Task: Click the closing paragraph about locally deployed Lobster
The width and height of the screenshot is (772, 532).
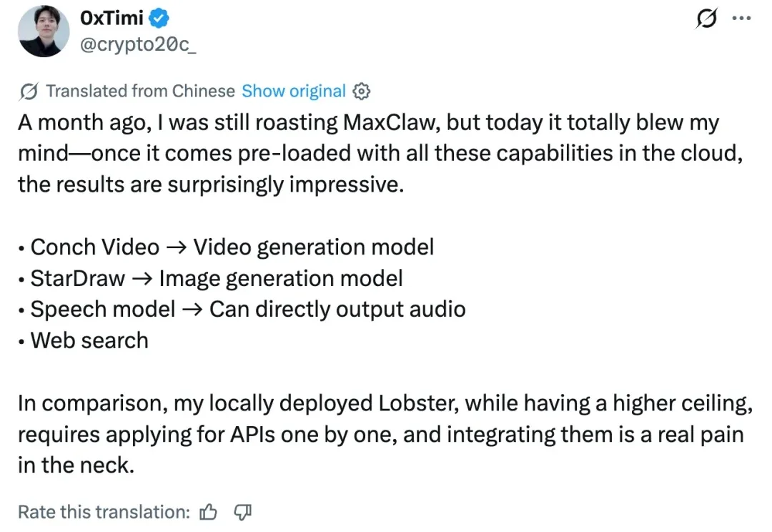Action: coord(382,434)
